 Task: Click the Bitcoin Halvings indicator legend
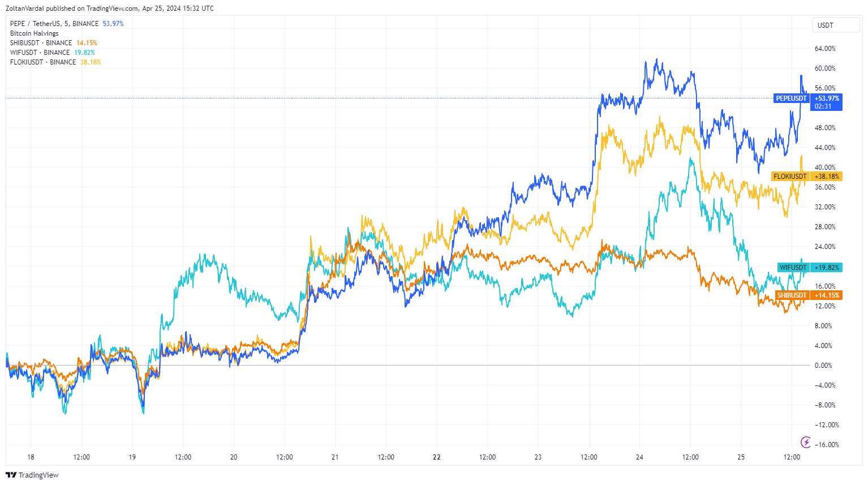[x=35, y=33]
